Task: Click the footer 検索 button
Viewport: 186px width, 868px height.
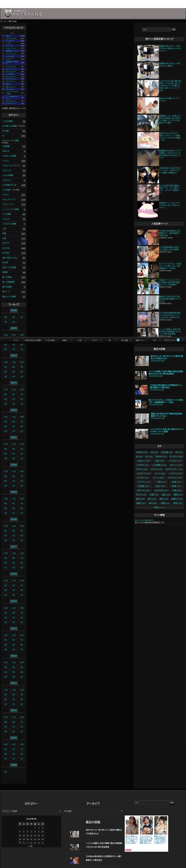Action: tap(172, 803)
